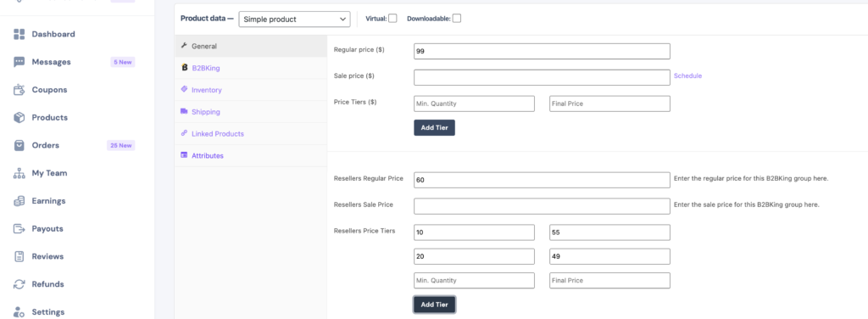Click the reseller tier price field showing 49
The image size is (868, 319).
pyautogui.click(x=610, y=256)
